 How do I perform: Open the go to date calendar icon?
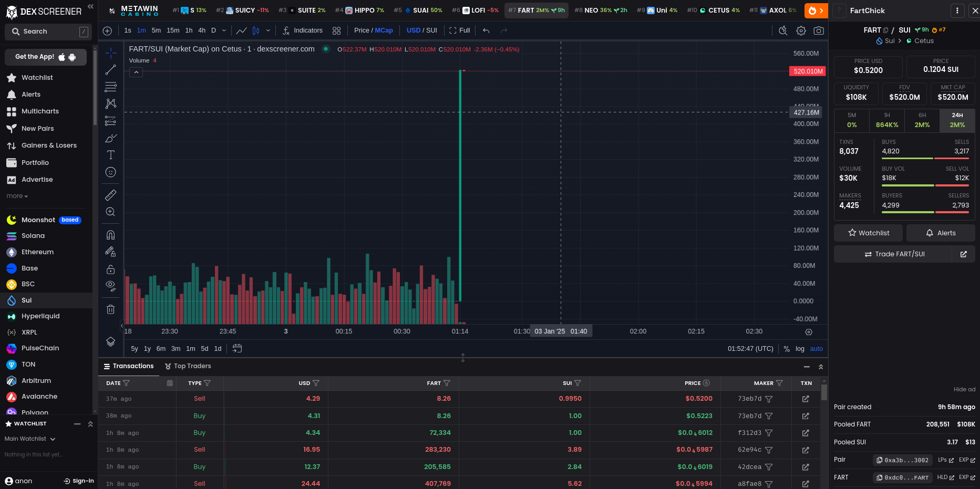click(238, 348)
